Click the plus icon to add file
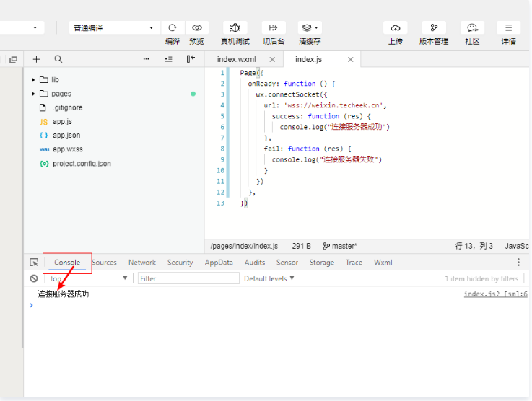532x401 pixels. (36, 59)
